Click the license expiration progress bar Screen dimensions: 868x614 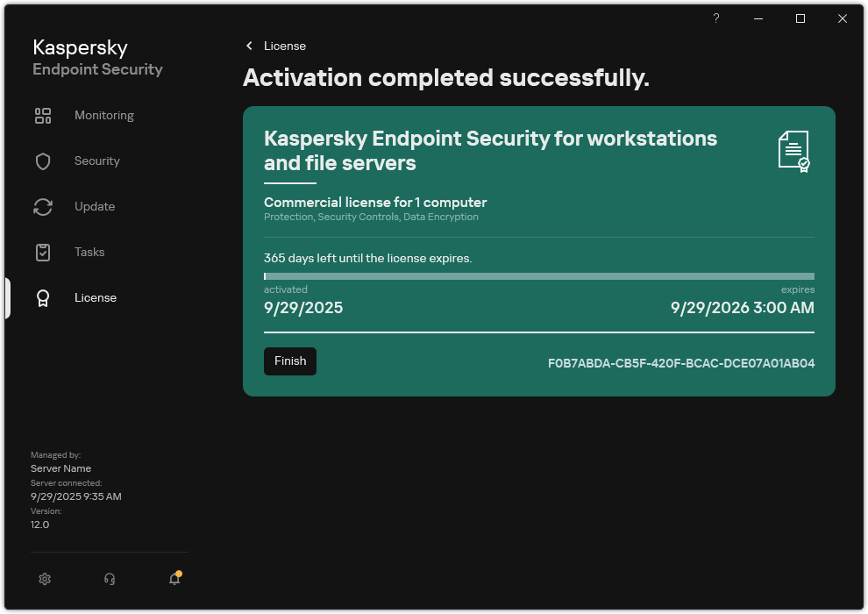pyautogui.click(x=538, y=275)
